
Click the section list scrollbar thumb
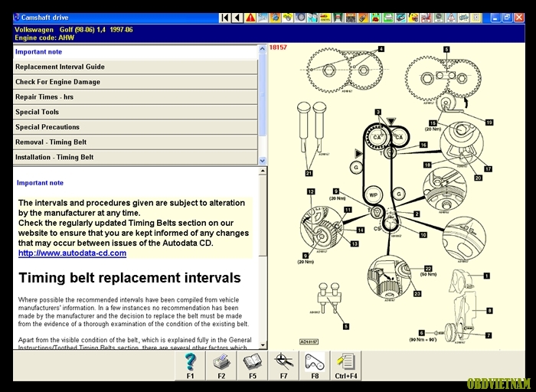click(262, 94)
